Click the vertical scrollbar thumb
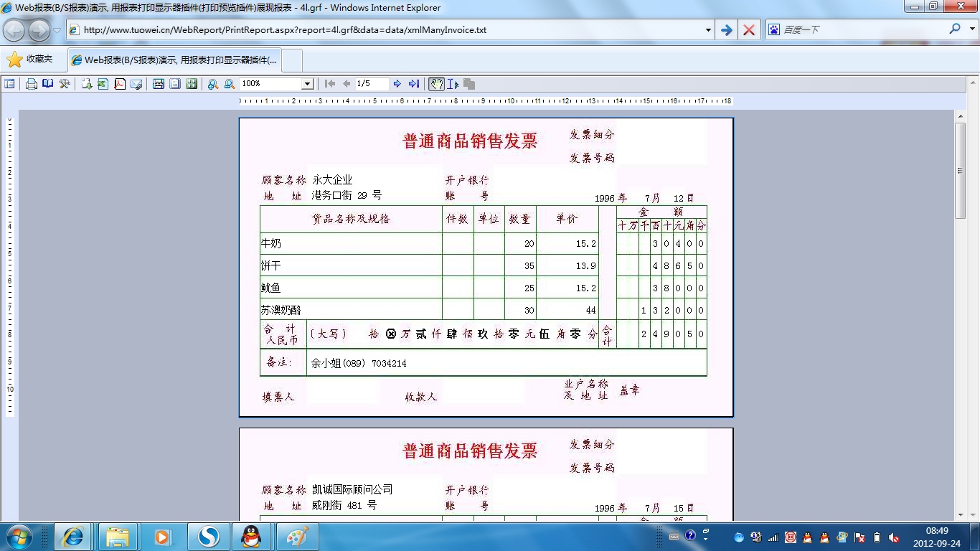 point(960,171)
